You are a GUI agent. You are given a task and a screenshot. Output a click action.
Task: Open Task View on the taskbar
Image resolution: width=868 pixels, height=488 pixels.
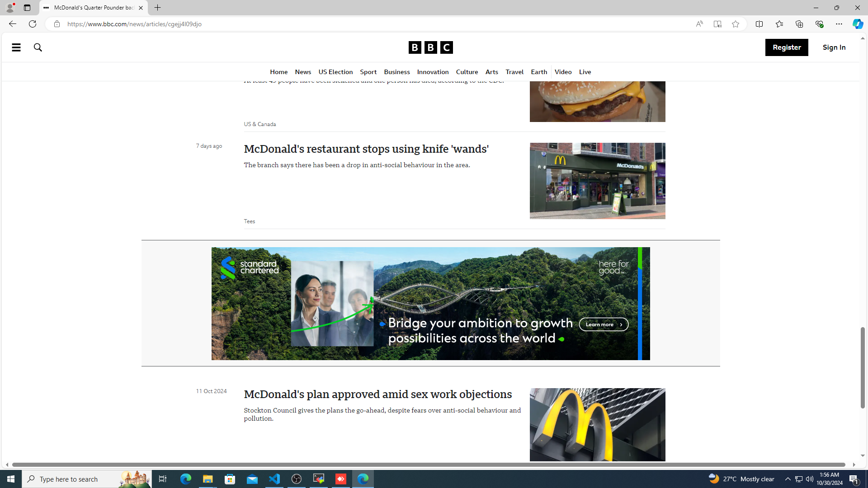(163, 479)
